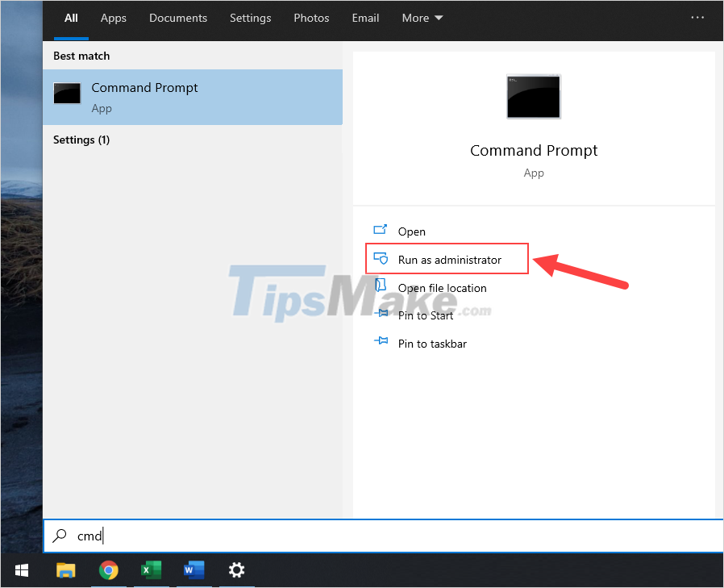Click the Open file location folder icon
The width and height of the screenshot is (724, 588).
(x=379, y=287)
